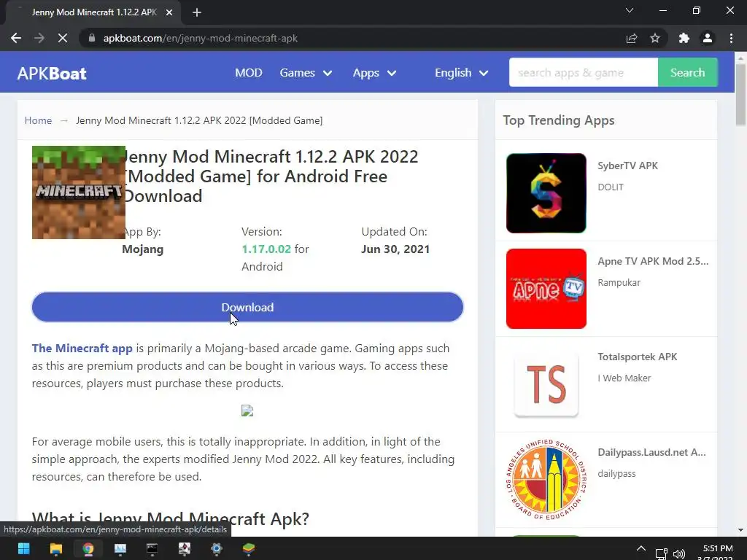This screenshot has width=747, height=560.
Task: Open the MOD menu item
Action: point(249,73)
